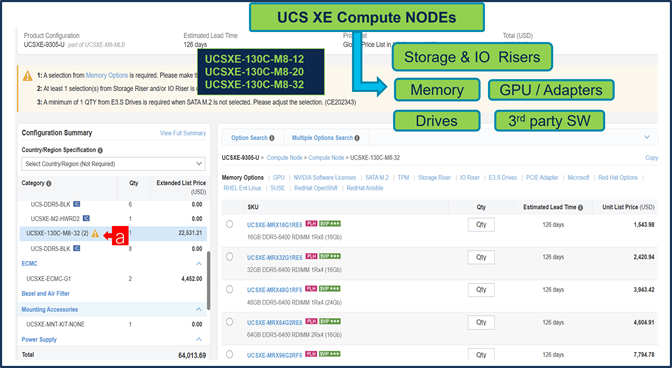Open the RHEL Ent Linux category
This screenshot has height=368, width=672.
(243, 188)
